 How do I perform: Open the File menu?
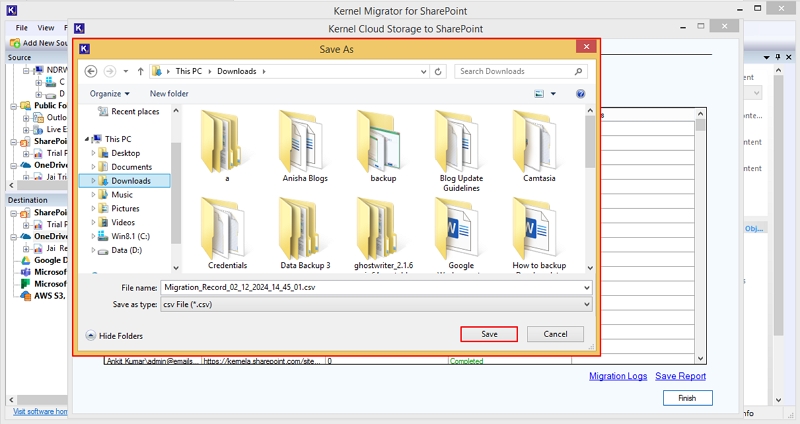(22, 28)
